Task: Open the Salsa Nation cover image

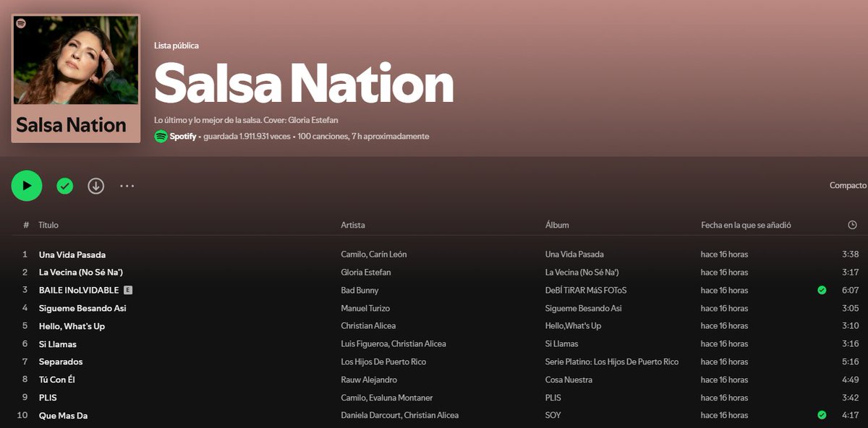Action: click(x=76, y=79)
